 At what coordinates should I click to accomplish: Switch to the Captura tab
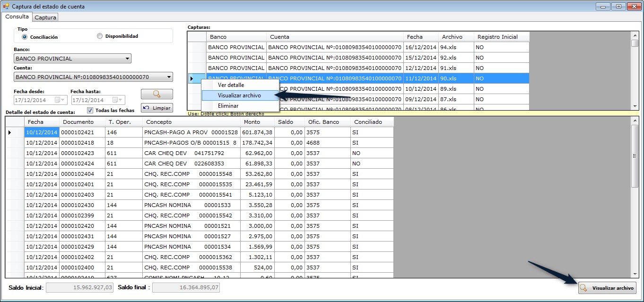point(45,17)
